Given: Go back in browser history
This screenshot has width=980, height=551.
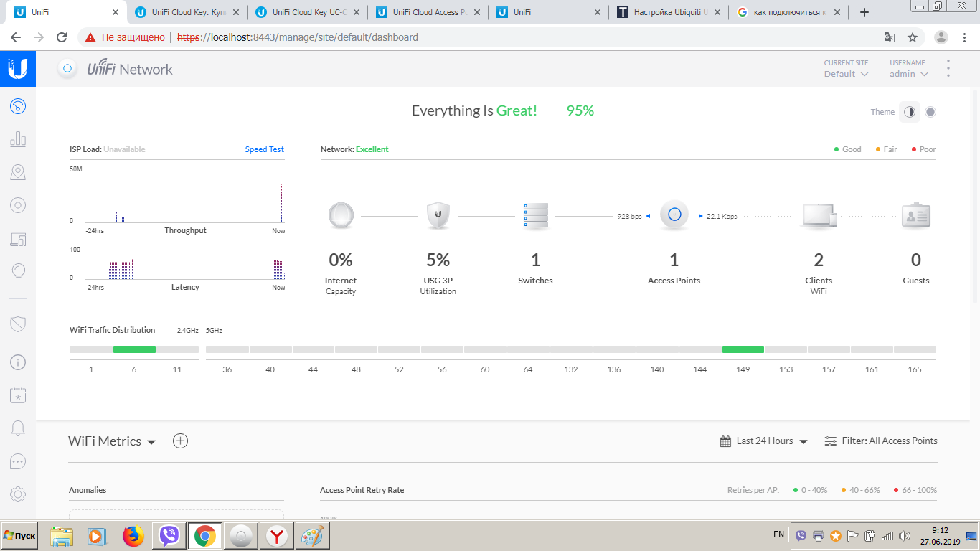Looking at the screenshot, I should (x=16, y=37).
